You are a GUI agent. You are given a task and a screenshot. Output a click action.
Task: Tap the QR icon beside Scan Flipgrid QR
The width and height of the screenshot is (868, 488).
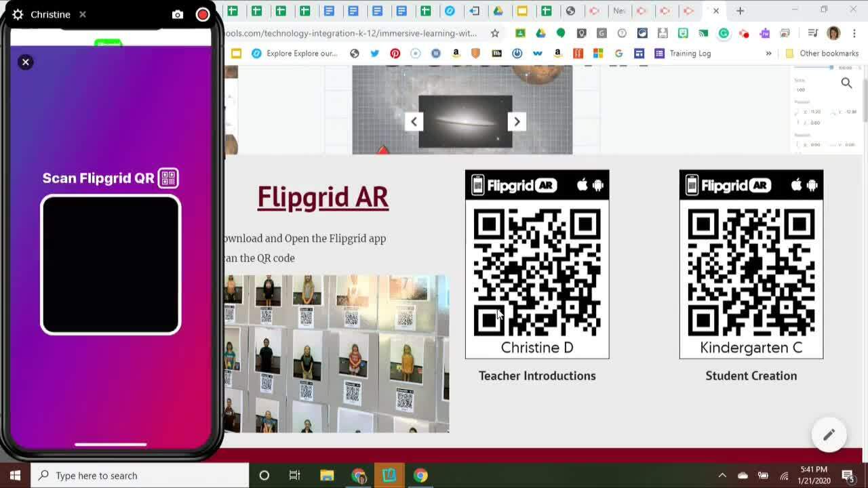[168, 178]
